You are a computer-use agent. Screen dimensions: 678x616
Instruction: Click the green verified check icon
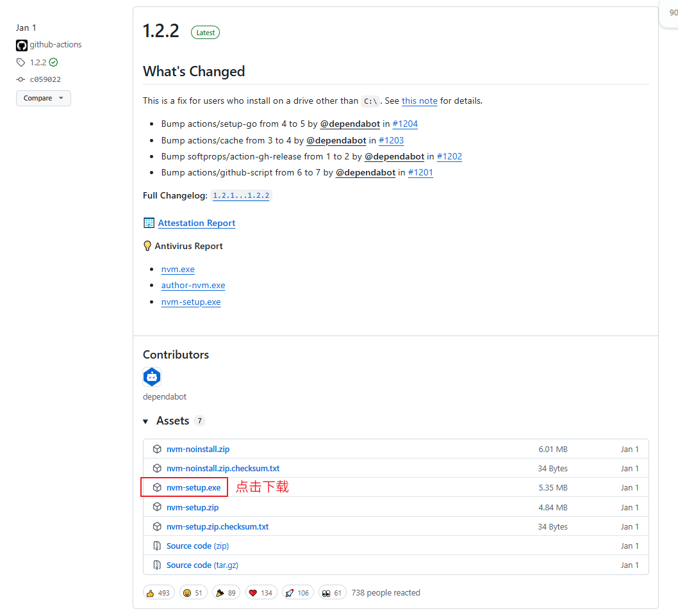click(53, 62)
